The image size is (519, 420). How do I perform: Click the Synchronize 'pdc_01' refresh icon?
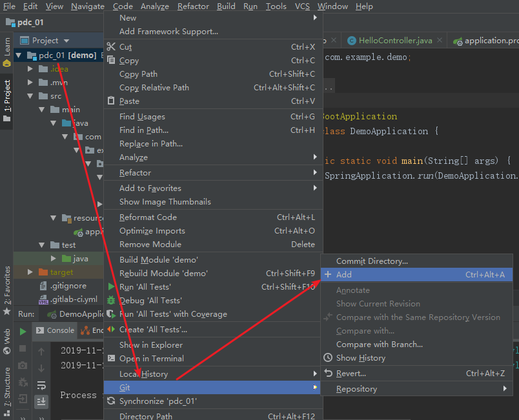112,401
